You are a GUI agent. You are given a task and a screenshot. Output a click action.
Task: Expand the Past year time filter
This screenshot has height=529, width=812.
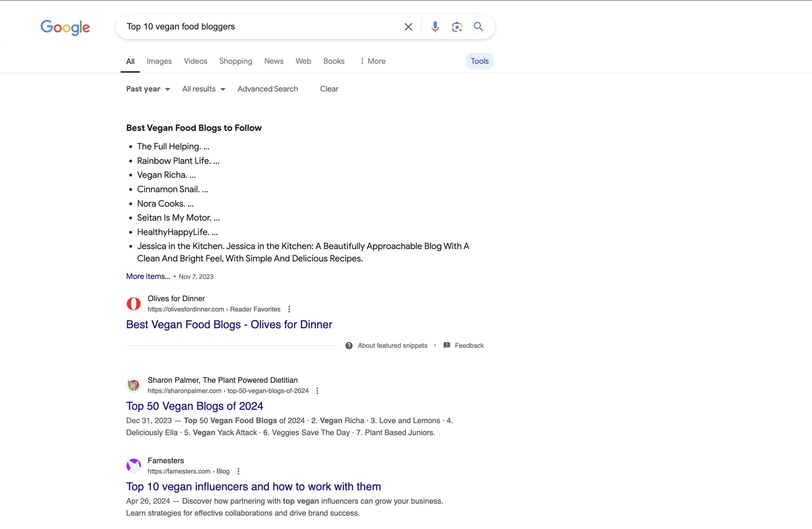point(148,89)
